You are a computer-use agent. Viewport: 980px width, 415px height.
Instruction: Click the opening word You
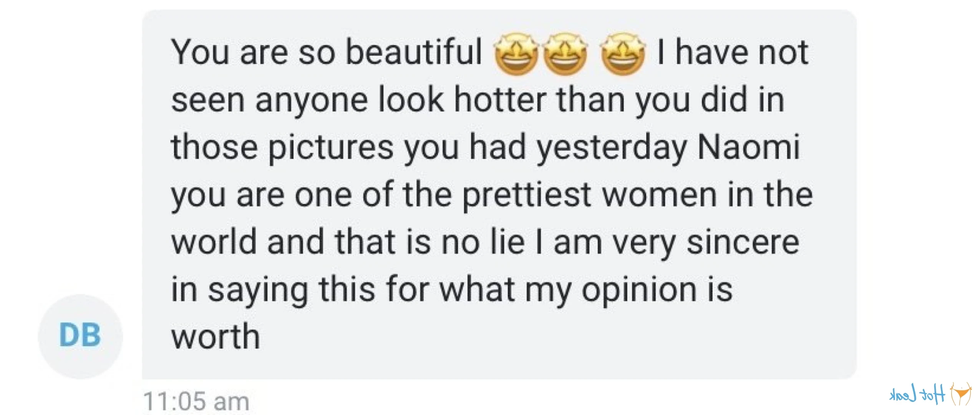click(200, 52)
